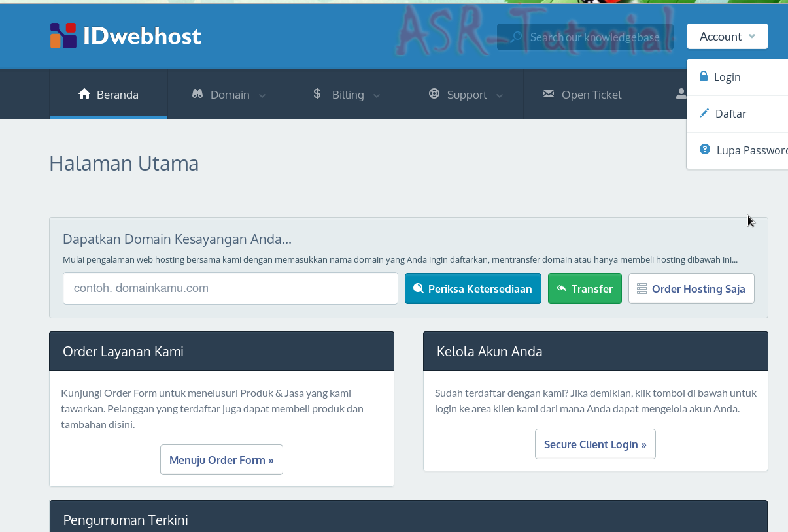
Task: Click the home icon beside Beranda
Action: (84, 93)
